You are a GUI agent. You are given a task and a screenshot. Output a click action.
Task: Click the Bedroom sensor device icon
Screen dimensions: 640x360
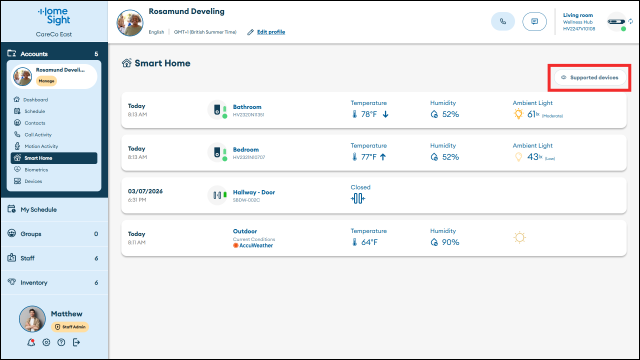coord(218,153)
